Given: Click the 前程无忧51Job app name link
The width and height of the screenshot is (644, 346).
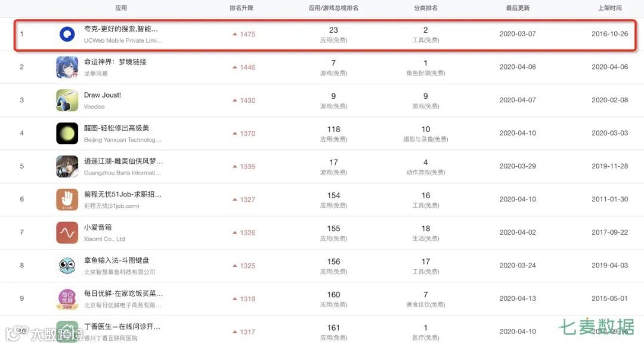Looking at the screenshot, I should 123,194.
